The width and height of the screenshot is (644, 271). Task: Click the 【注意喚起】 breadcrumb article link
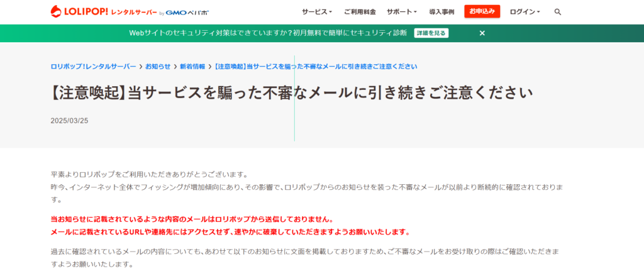[316, 67]
